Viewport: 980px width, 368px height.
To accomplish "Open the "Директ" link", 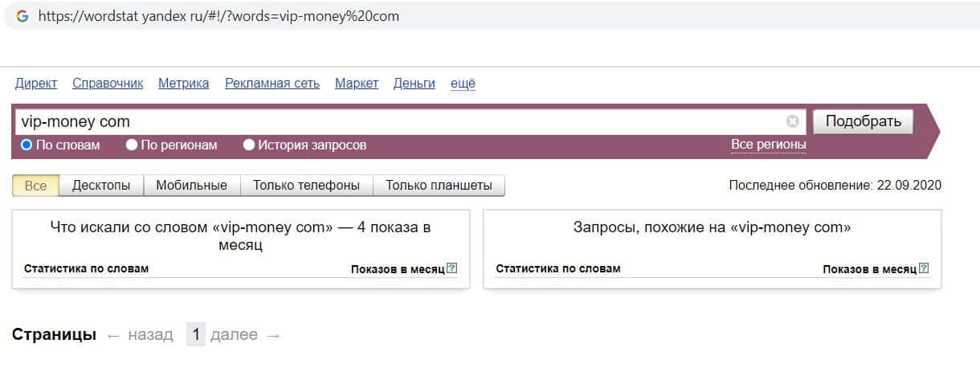I will click(36, 83).
